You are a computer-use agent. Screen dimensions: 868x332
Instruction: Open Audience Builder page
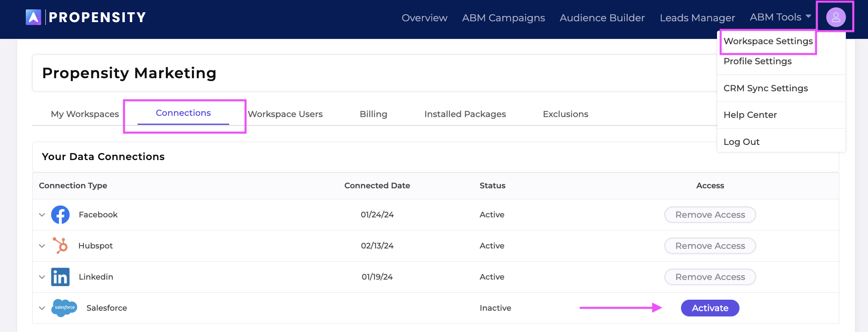pyautogui.click(x=602, y=18)
